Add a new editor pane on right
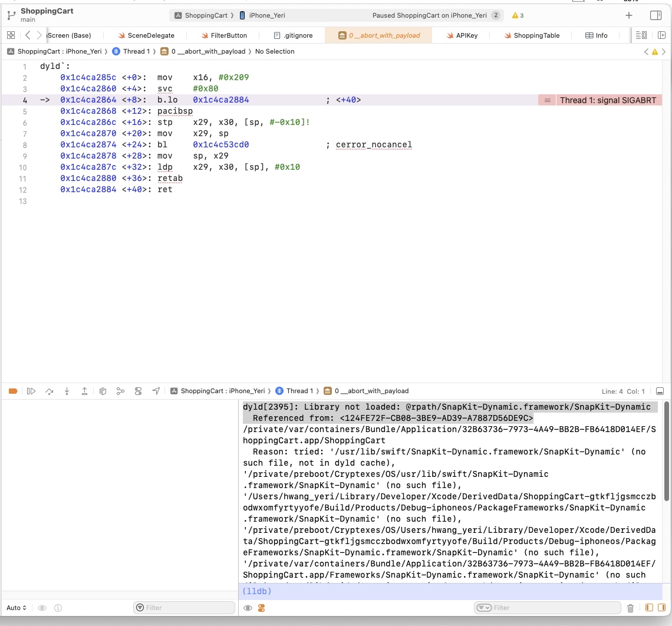 (x=662, y=35)
